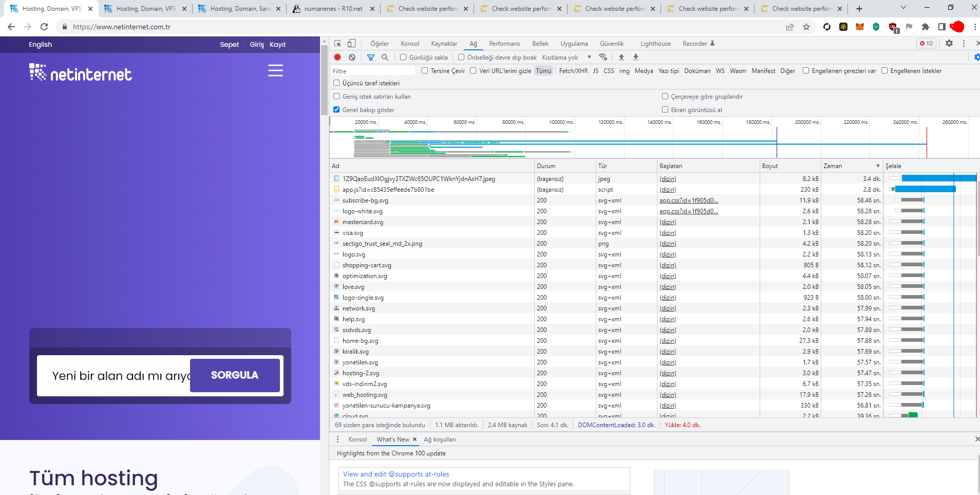Go back to the previous page
The image size is (980, 495).
click(x=11, y=27)
